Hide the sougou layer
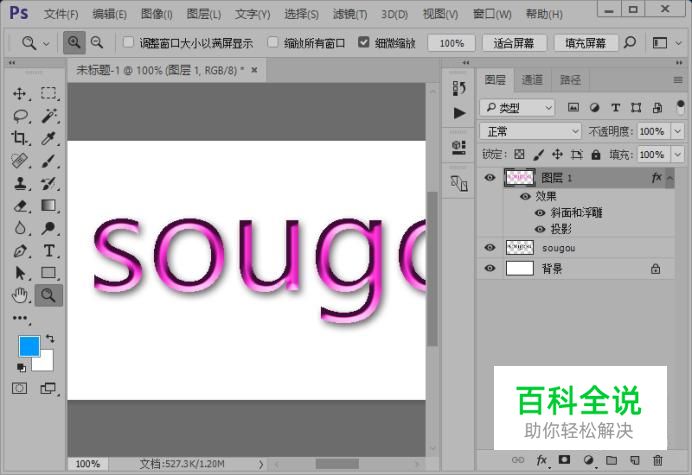The image size is (692, 475). [489, 247]
